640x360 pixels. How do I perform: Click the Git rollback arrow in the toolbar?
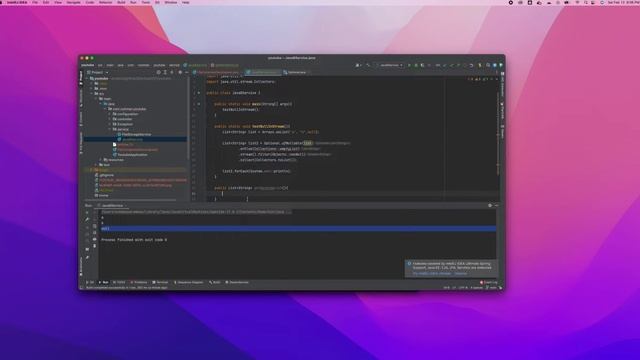pyautogui.click(x=471, y=65)
